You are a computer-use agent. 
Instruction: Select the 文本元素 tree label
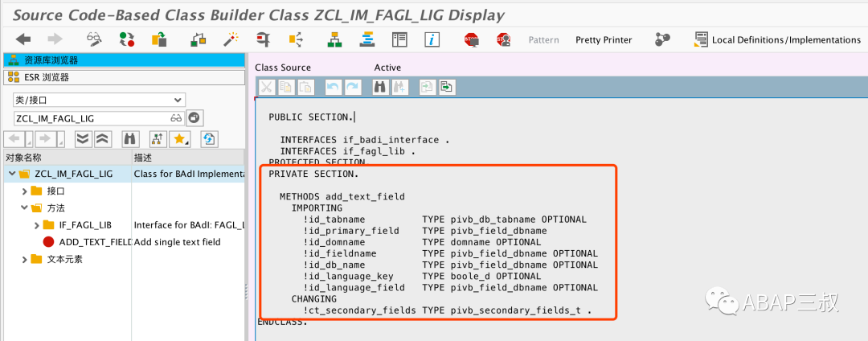coord(65,259)
